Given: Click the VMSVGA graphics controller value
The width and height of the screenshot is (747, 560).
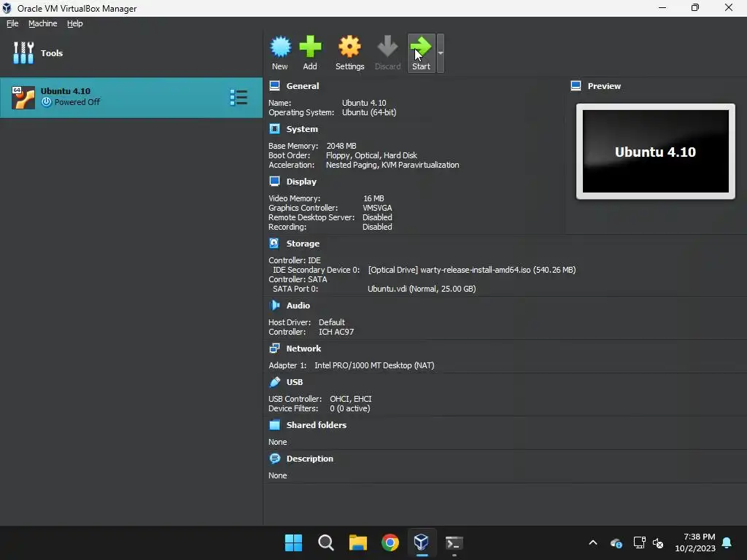Looking at the screenshot, I should pyautogui.click(x=377, y=208).
